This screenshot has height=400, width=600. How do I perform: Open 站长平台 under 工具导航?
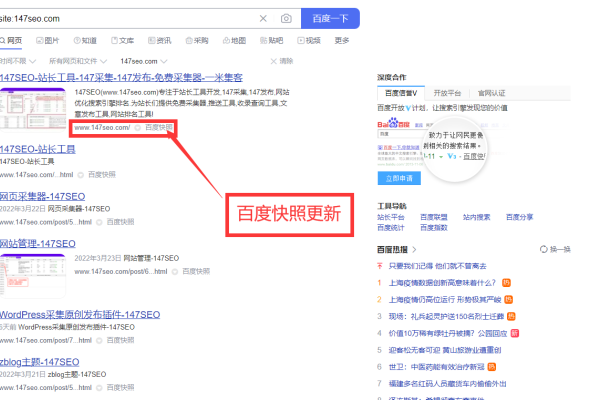391,217
